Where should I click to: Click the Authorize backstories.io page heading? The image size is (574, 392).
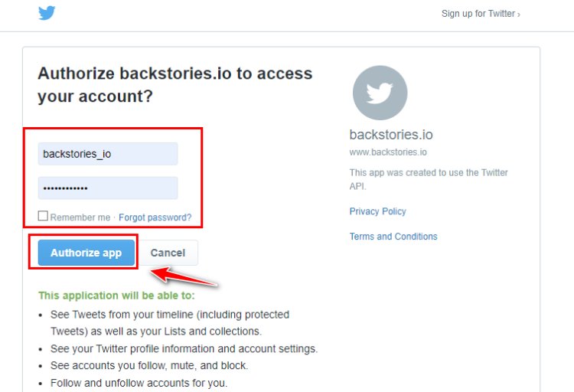[175, 85]
